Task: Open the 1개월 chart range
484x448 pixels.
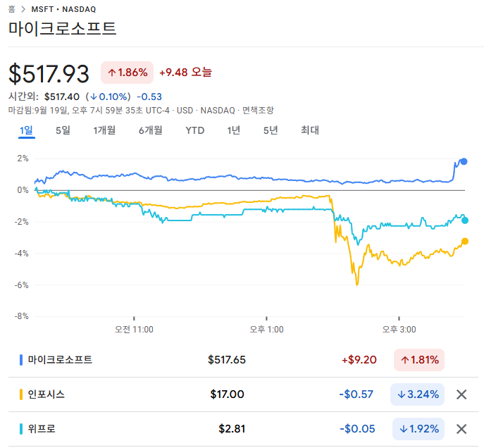Action: (104, 130)
